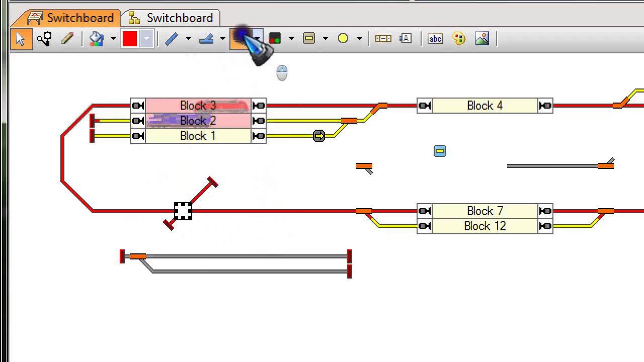Expand the red color picker dropdown

146,39
